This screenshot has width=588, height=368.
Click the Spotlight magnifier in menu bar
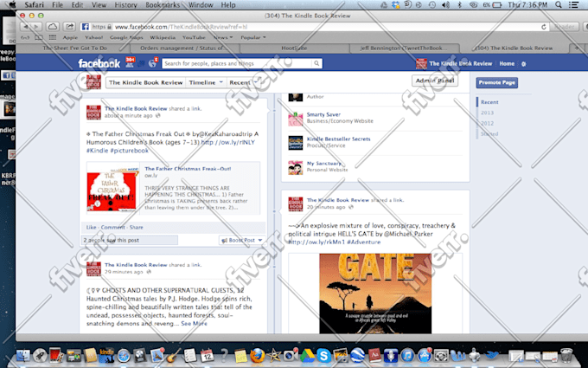click(x=559, y=5)
